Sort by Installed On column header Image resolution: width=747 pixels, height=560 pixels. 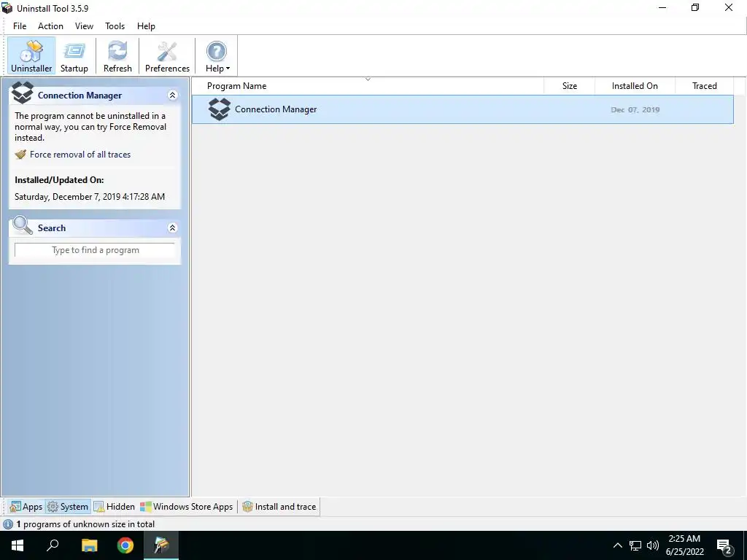pyautogui.click(x=635, y=86)
